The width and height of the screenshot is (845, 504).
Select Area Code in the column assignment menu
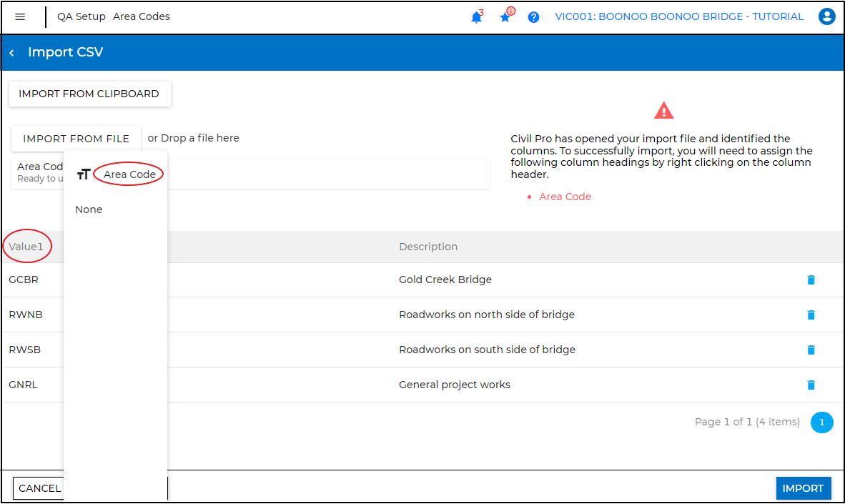click(x=129, y=174)
